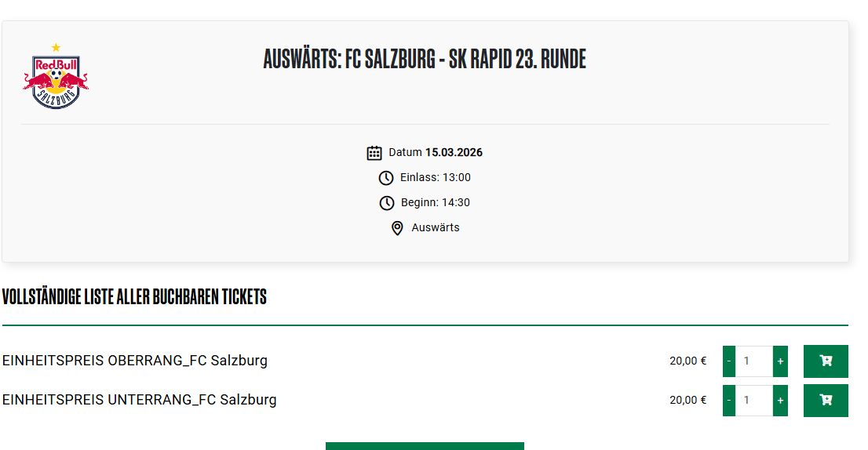The height and width of the screenshot is (450, 868).
Task: Select the EINHEITSPREIS OBERRANG_FC Salzburg ticket name
Action: [135, 361]
